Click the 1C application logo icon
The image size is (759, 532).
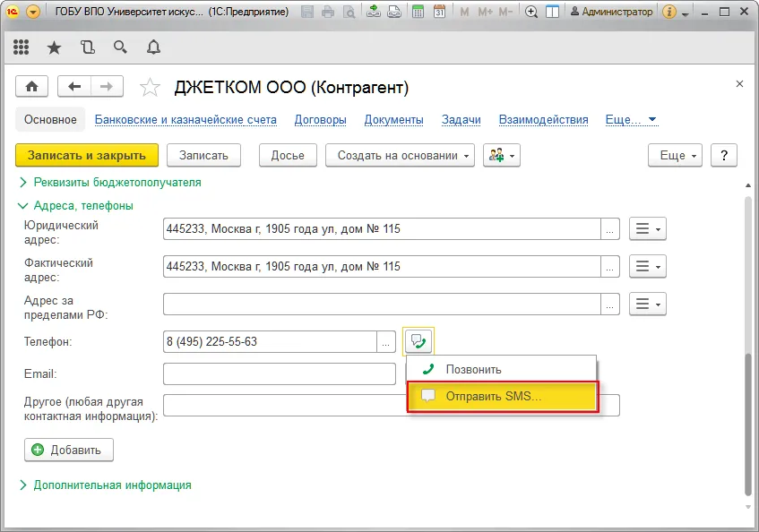point(13,12)
